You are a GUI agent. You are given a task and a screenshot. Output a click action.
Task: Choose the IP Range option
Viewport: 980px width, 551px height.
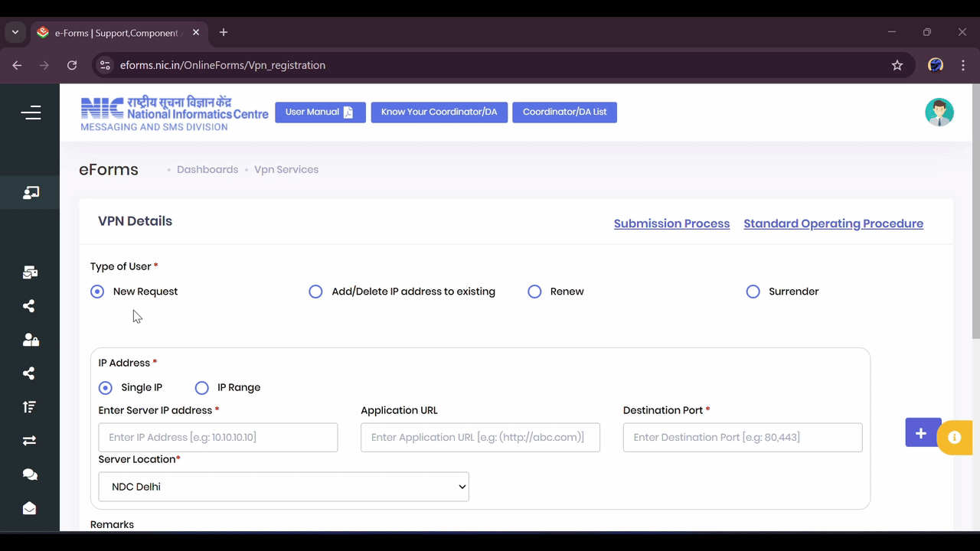click(x=201, y=387)
